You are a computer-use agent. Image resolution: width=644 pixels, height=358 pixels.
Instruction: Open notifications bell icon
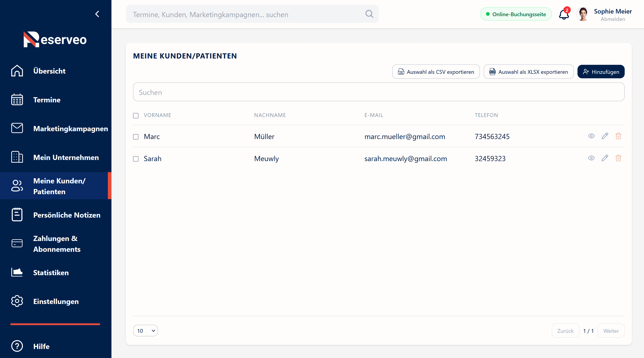pyautogui.click(x=564, y=14)
